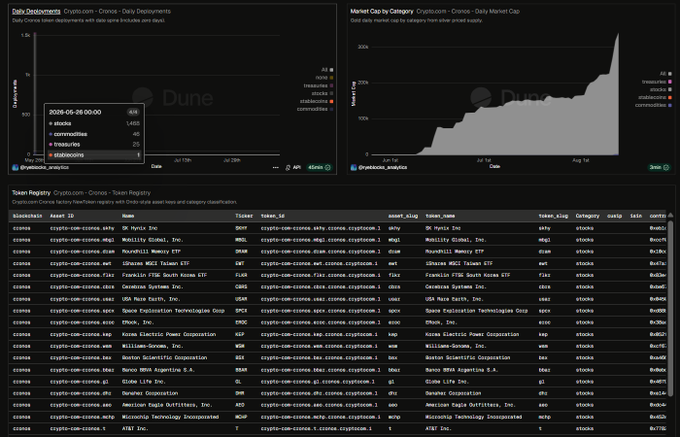The image size is (680, 437).
Task: Select the 'MCHP' ticker cell
Action: (x=241, y=417)
